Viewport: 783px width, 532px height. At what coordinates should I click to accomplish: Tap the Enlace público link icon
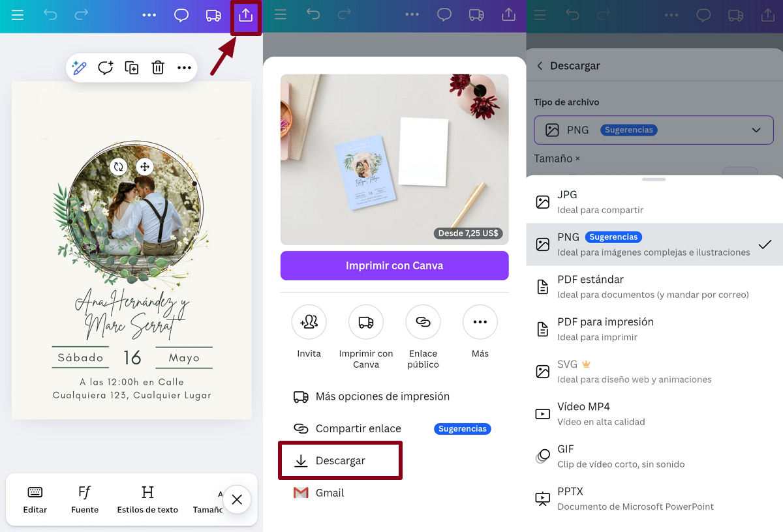(423, 322)
